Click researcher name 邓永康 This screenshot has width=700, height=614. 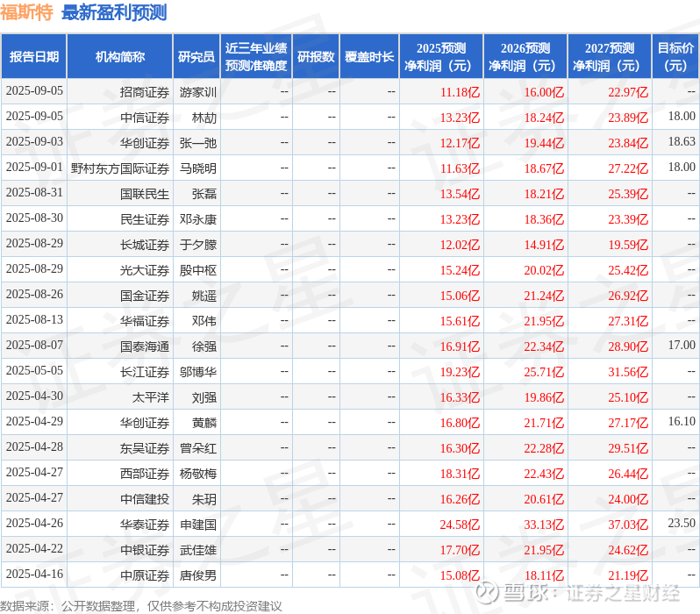198,219
